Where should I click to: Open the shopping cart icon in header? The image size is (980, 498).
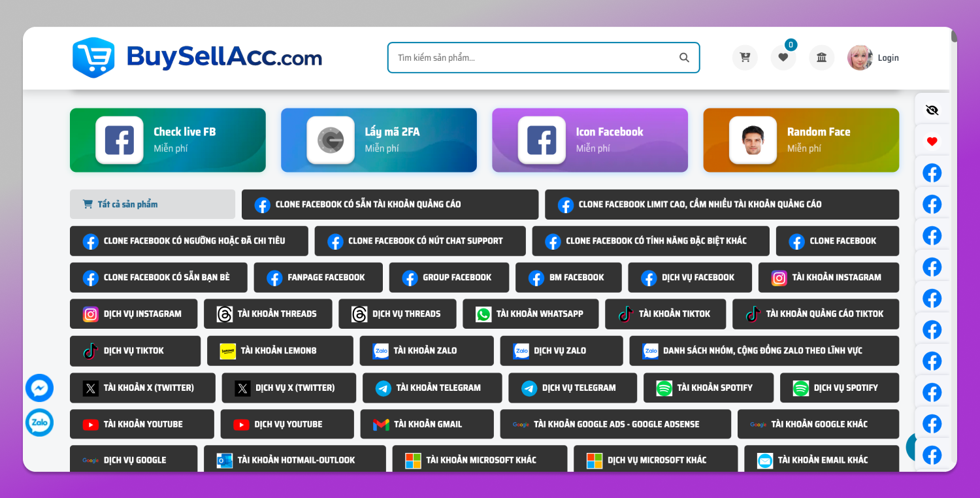tap(745, 58)
